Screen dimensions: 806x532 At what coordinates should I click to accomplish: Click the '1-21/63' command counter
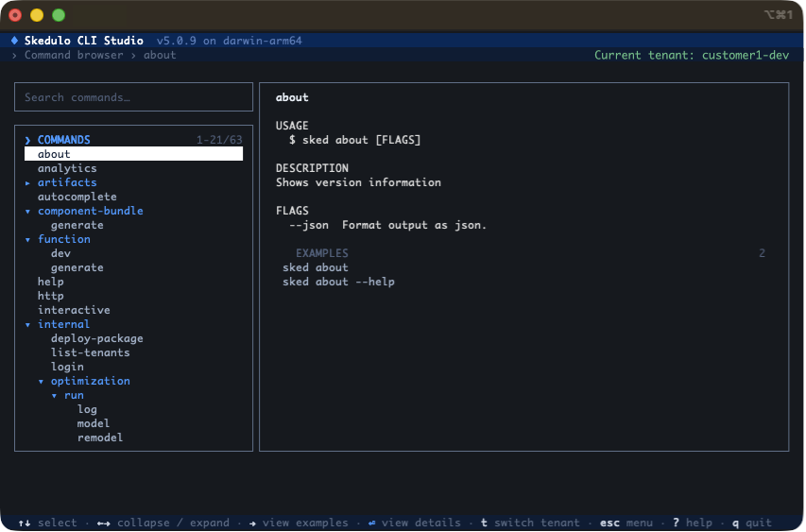[x=219, y=140]
